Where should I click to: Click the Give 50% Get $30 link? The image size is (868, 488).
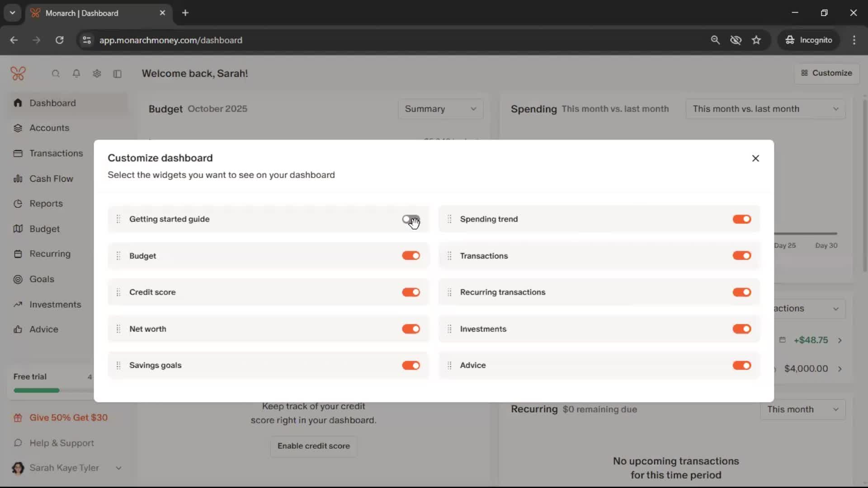(68, 418)
